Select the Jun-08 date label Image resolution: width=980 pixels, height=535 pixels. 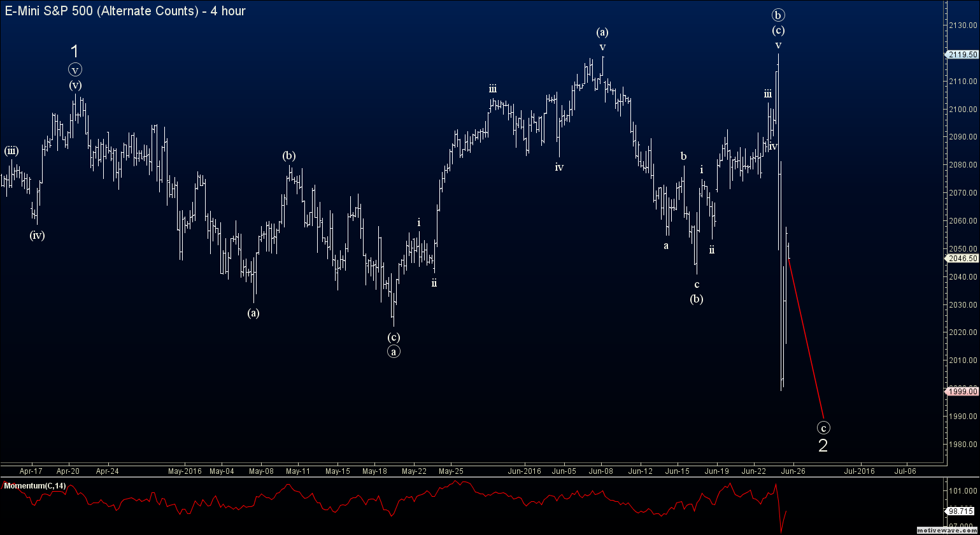click(601, 472)
